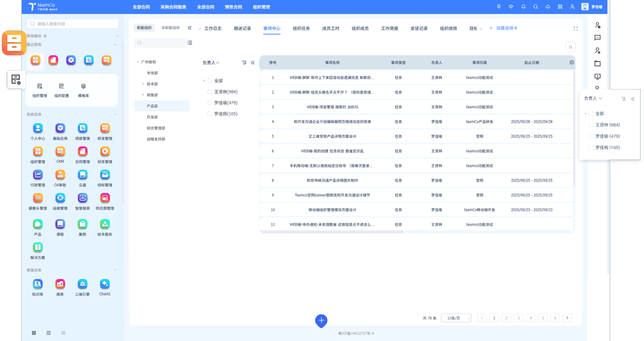
Task: Open the 知识库 knowledge base app
Action: [x=38, y=284]
